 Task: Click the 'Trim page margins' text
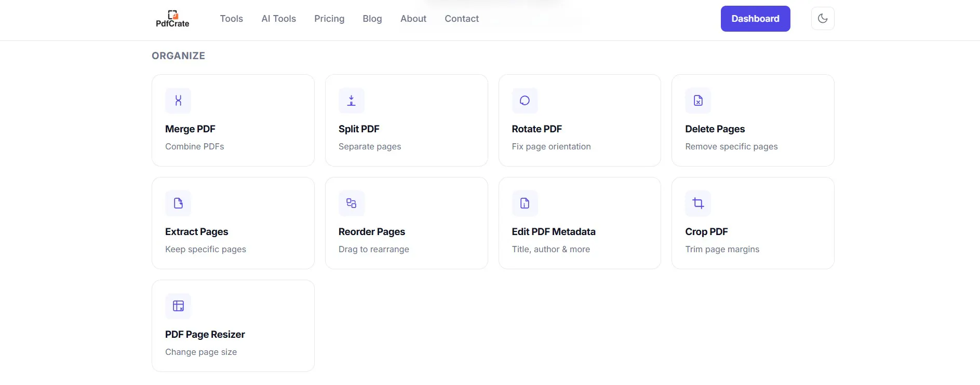[x=722, y=250]
